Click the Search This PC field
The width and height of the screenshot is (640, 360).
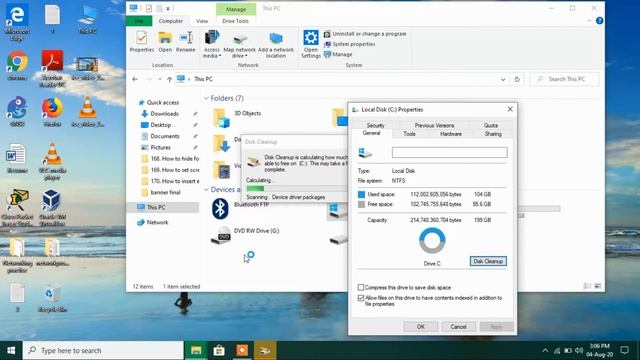564,79
